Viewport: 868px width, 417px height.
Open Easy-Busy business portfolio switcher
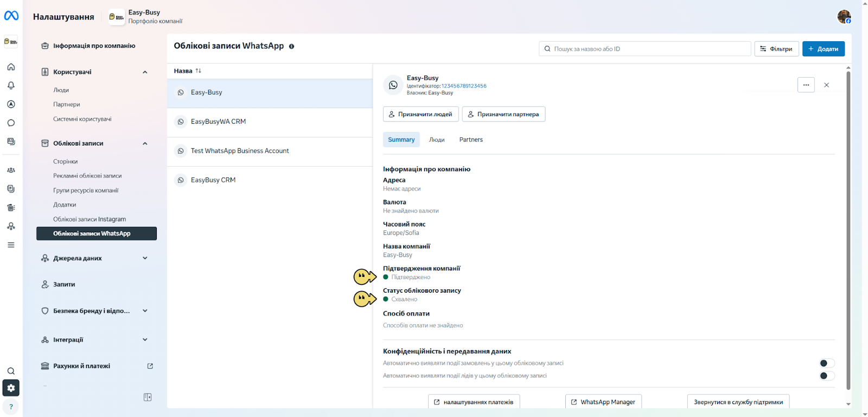pos(145,17)
